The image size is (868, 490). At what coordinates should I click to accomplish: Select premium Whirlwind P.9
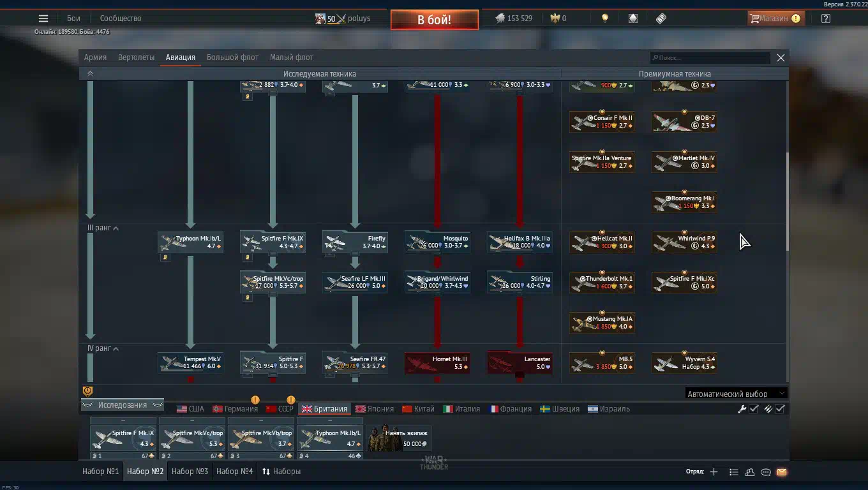pyautogui.click(x=684, y=242)
